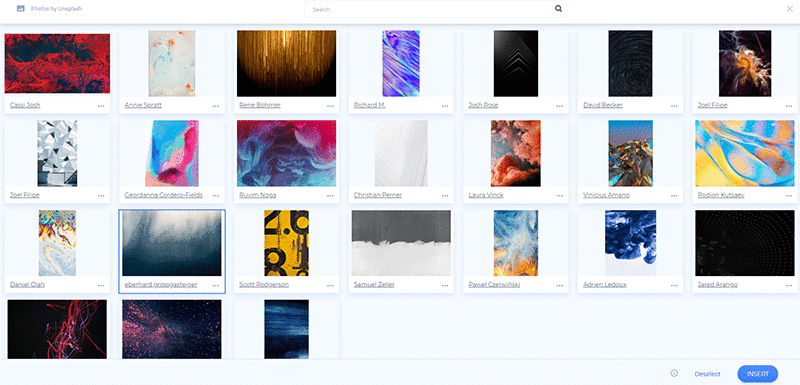Open more options for Annie Spratt photo

point(216,106)
